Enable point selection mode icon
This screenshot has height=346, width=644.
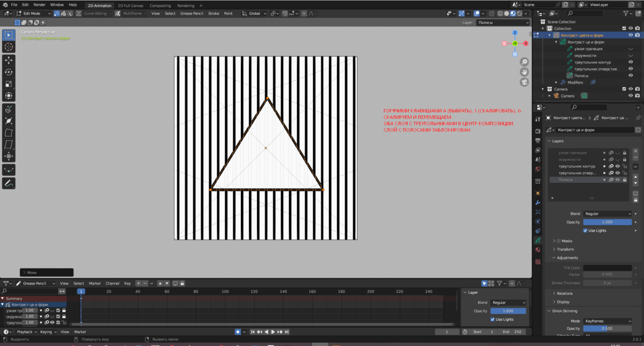coord(56,13)
